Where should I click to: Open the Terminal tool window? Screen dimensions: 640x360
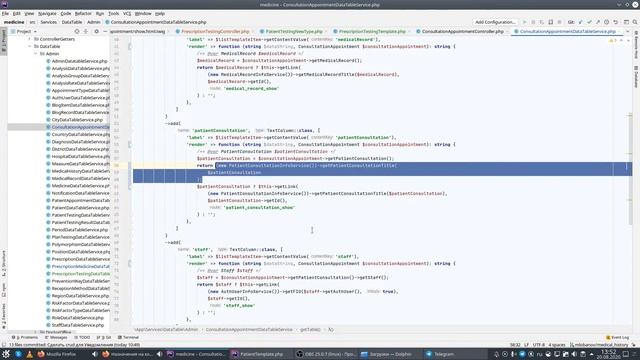click(128, 338)
